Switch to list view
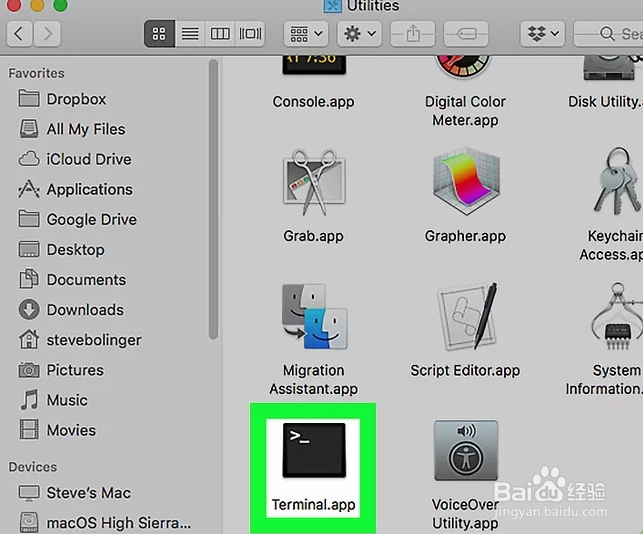 point(190,33)
